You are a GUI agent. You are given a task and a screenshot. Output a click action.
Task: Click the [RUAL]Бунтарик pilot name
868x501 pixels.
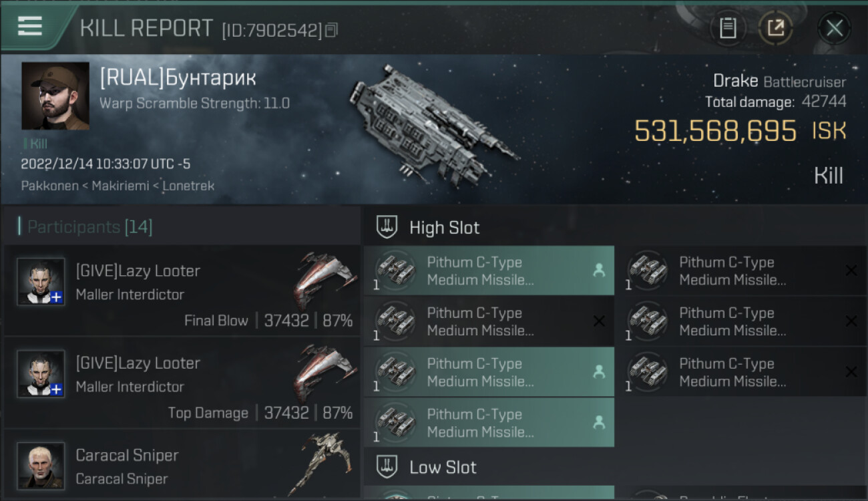[178, 78]
